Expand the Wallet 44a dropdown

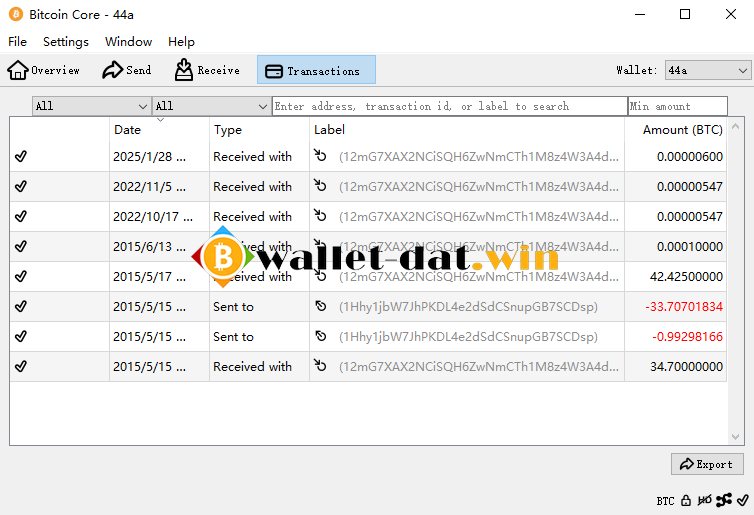click(708, 70)
